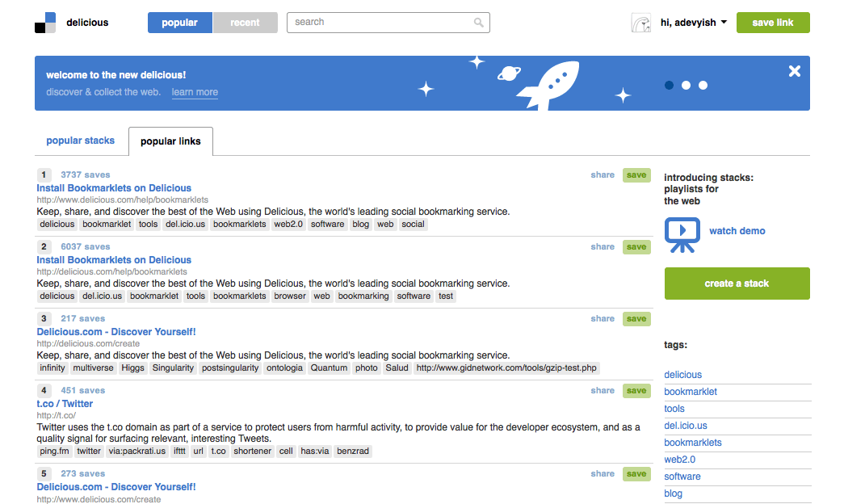Image resolution: width=844 pixels, height=504 pixels.
Task: Open the t.co / Twitter link title
Action: 65,403
